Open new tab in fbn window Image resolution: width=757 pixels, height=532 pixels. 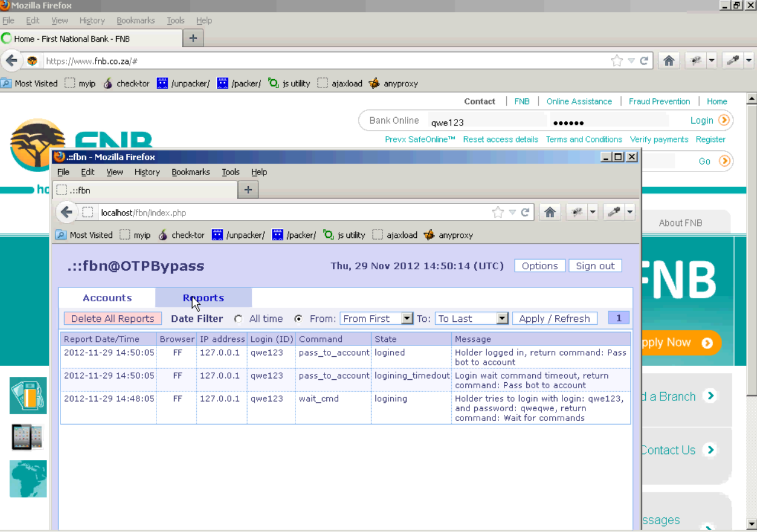tap(248, 190)
